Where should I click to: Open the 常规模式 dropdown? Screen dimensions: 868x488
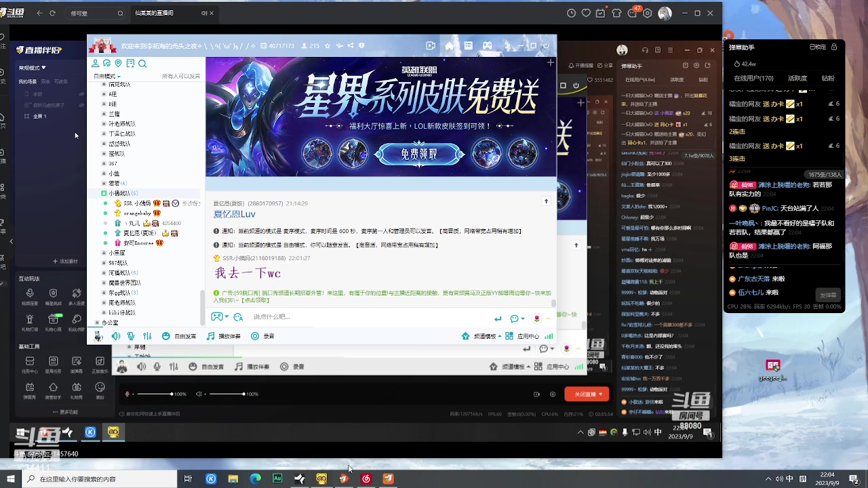tap(32, 67)
